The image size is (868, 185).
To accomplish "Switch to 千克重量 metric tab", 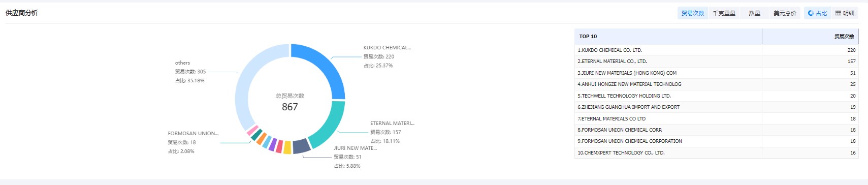I will pos(724,13).
